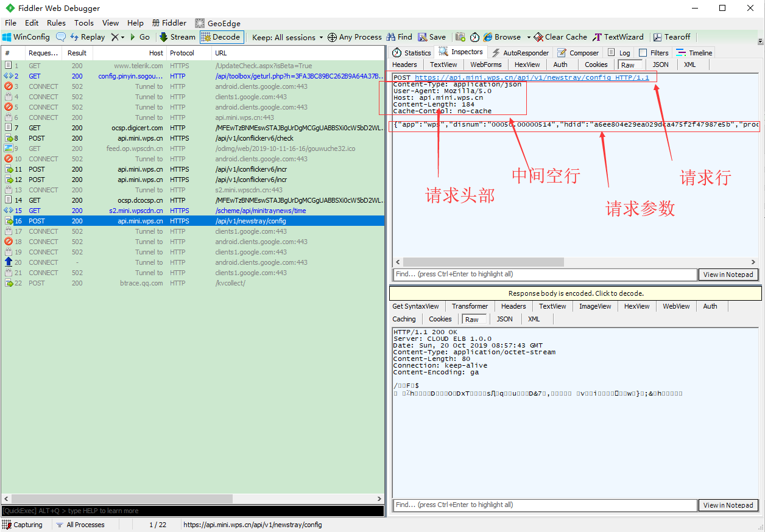Select session 7 ocsp.digicert.com row
765x532 pixels.
point(192,128)
